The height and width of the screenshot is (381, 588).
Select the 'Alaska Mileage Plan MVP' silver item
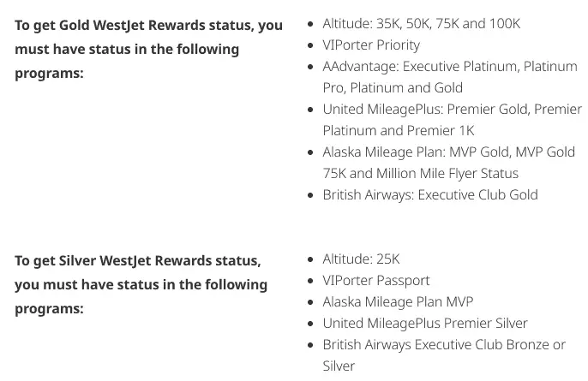pos(398,301)
